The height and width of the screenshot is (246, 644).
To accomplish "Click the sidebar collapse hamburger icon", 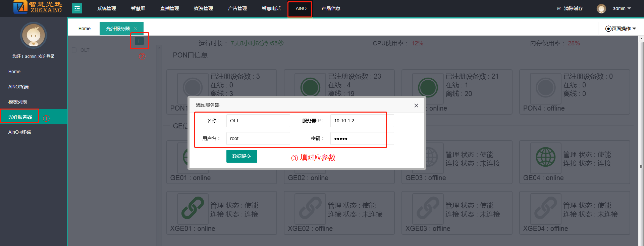I will (x=77, y=8).
